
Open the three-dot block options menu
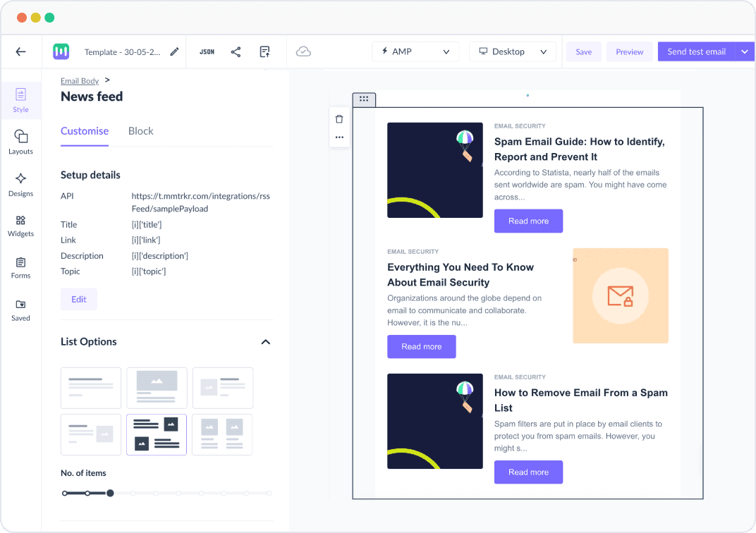[x=339, y=137]
